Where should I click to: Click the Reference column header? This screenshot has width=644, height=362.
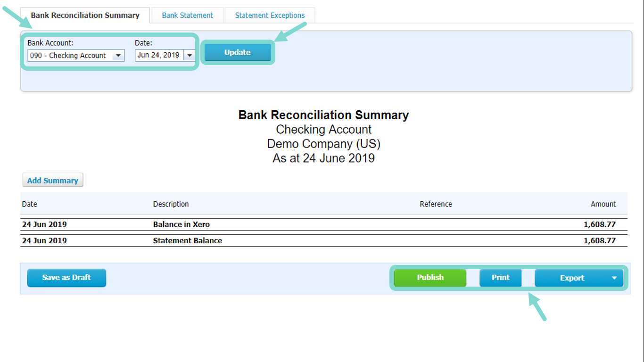click(x=436, y=204)
